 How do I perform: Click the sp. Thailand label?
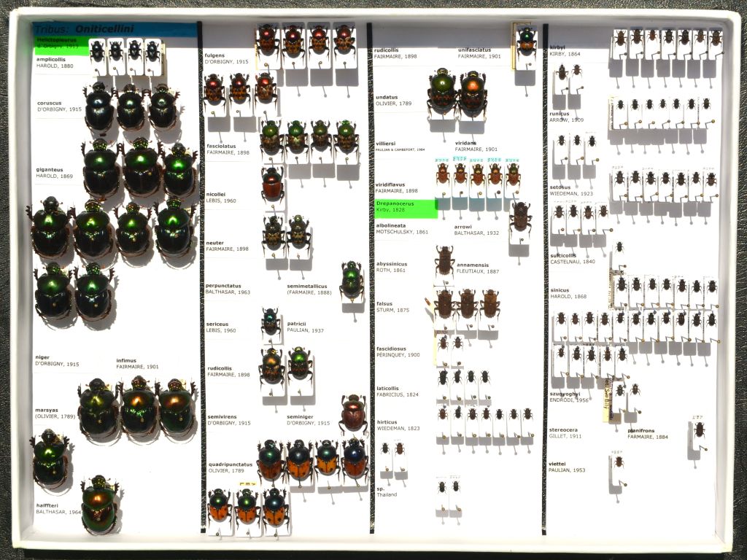point(387,491)
